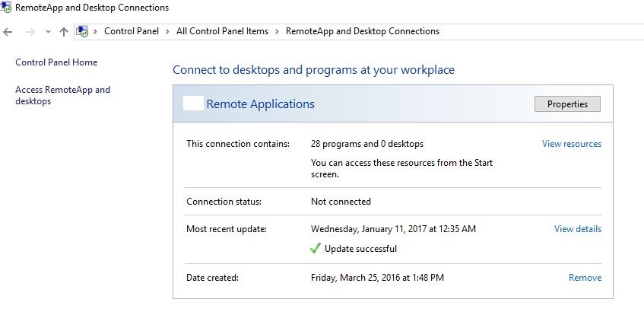Click the RemoteApp window title bar icon
This screenshot has height=312, width=644.
[7, 8]
